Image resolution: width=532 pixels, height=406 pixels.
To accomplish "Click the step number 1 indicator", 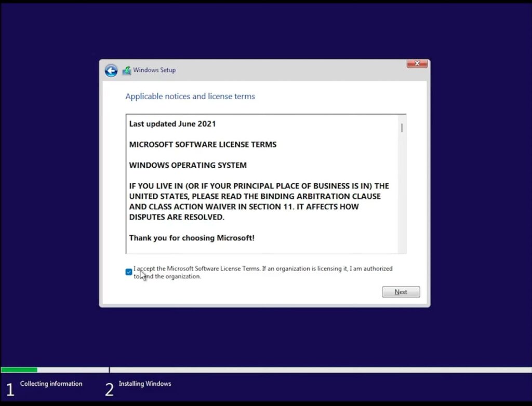I will click(x=10, y=389).
